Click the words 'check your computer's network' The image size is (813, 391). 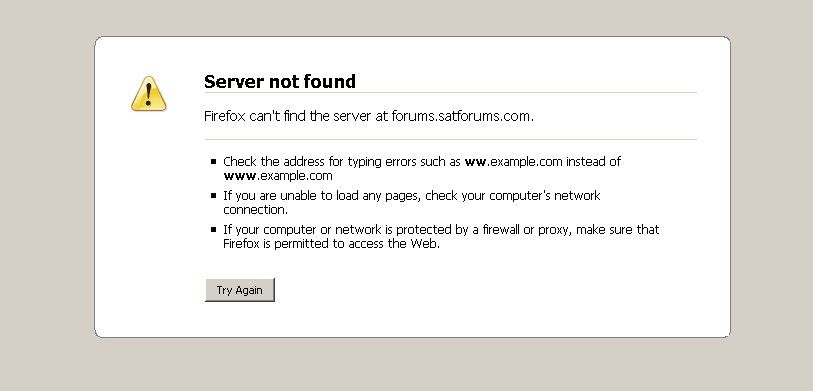513,196
